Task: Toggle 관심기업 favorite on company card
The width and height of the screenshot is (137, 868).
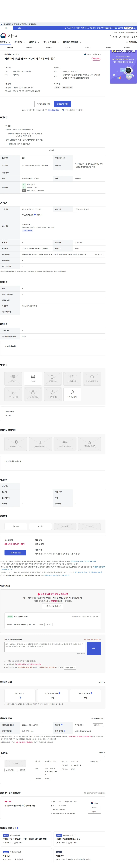Action: pos(10,770)
